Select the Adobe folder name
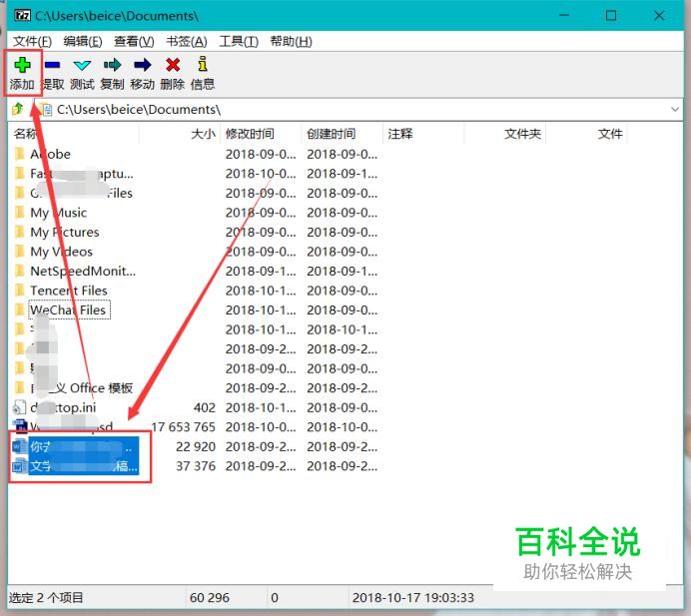This screenshot has width=691, height=616. [x=50, y=154]
